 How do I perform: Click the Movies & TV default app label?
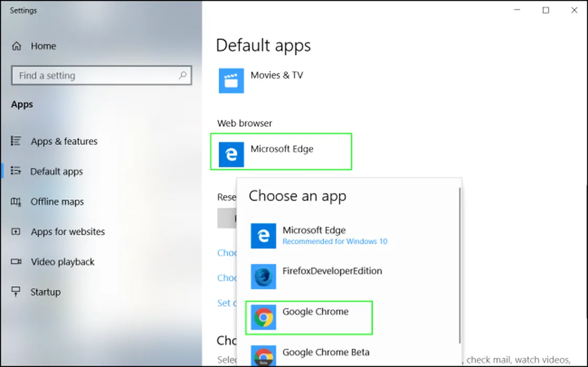coord(277,75)
